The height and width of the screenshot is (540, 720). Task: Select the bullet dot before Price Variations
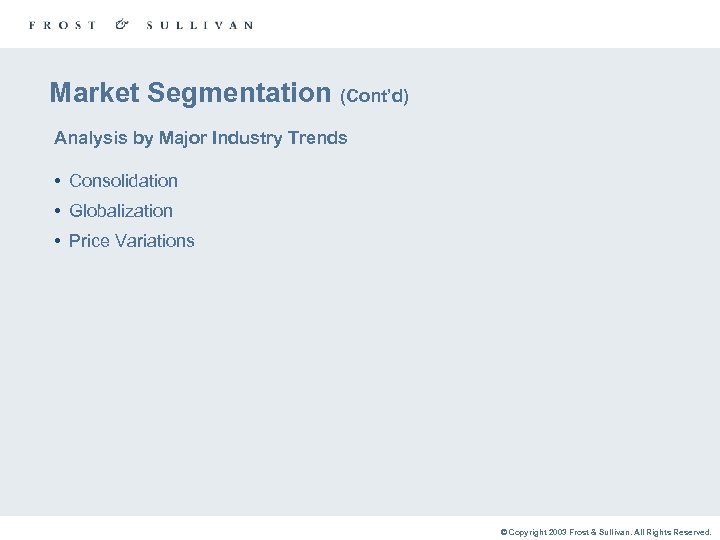click(59, 241)
